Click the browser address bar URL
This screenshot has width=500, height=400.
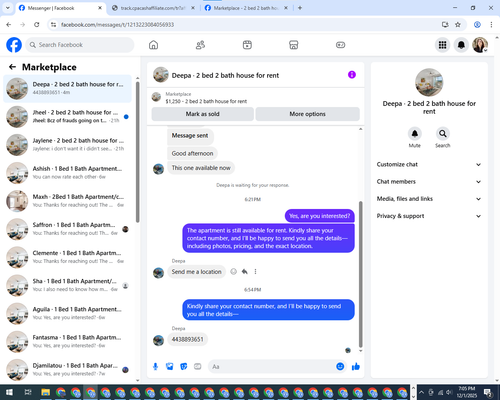117,25
